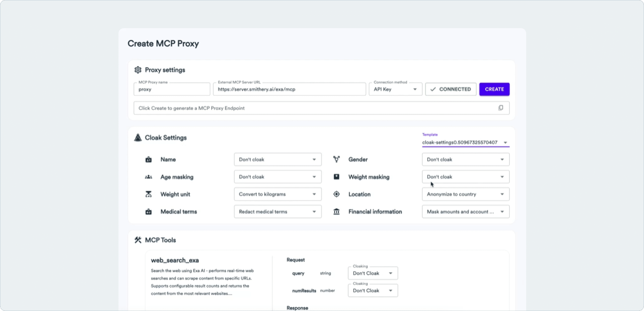Click the Gender label

[358, 160]
